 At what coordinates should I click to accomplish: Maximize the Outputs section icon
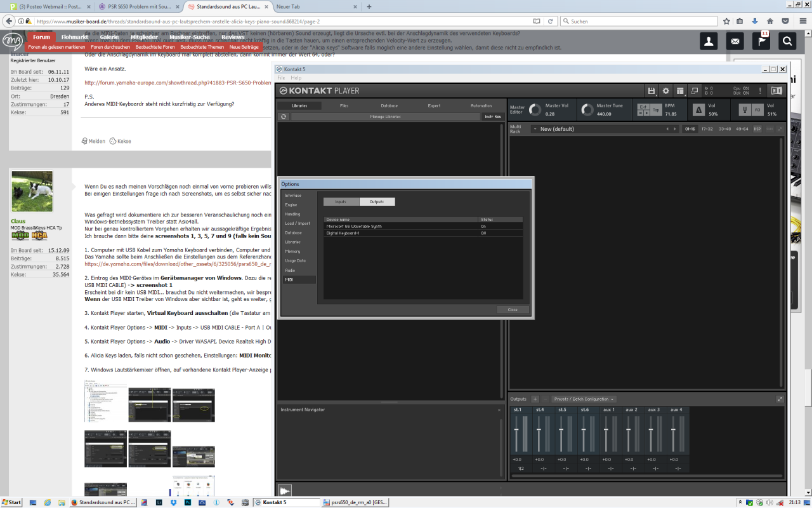[780, 399]
